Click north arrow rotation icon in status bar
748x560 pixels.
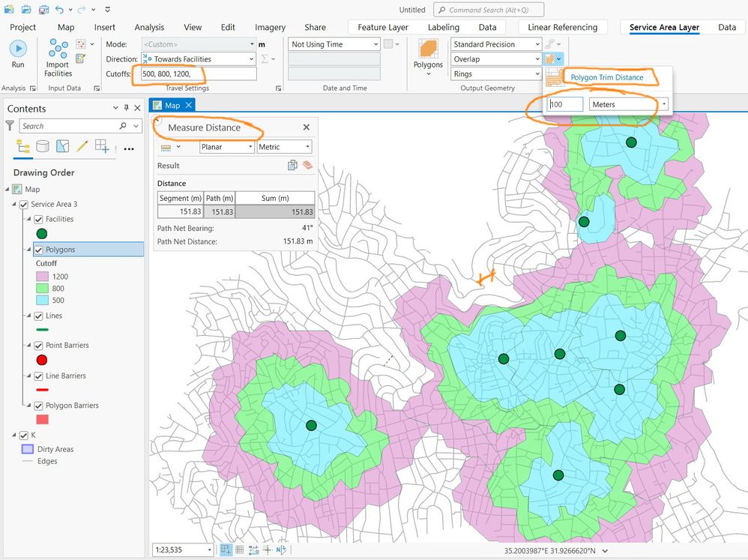click(x=281, y=550)
